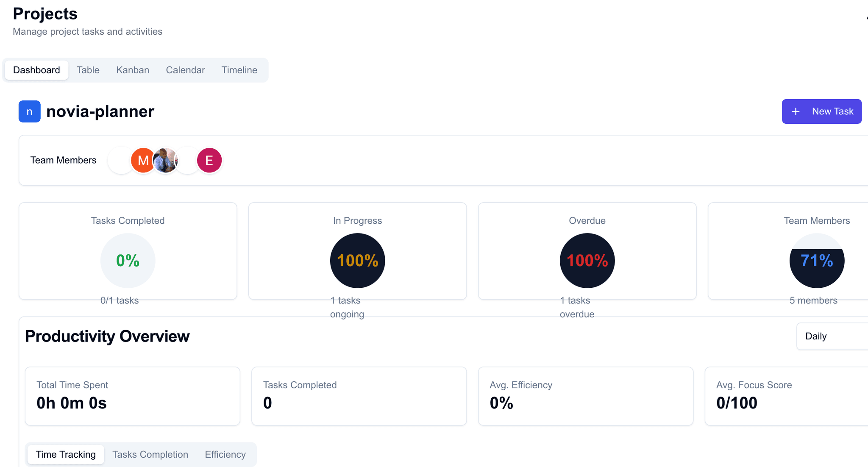Click the pink E team member avatar

(x=209, y=160)
